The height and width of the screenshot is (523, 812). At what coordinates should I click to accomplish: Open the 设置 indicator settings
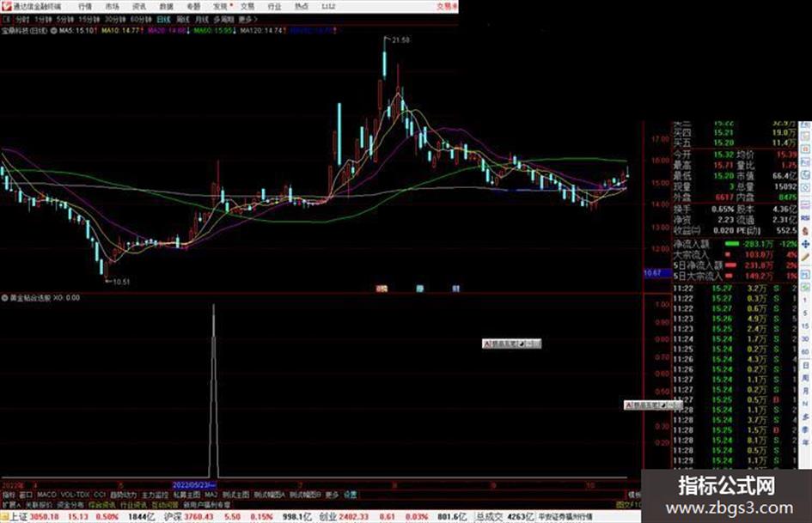tap(350, 496)
